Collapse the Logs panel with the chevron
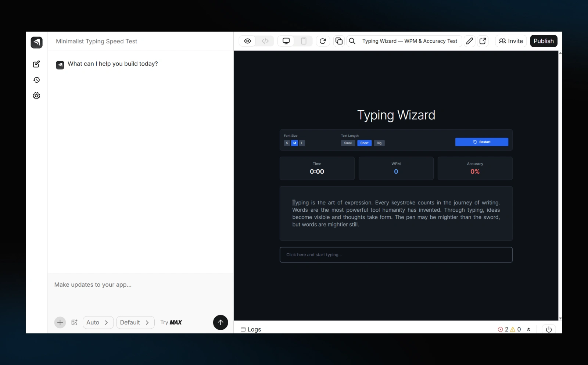This screenshot has height=365, width=588. pyautogui.click(x=528, y=329)
